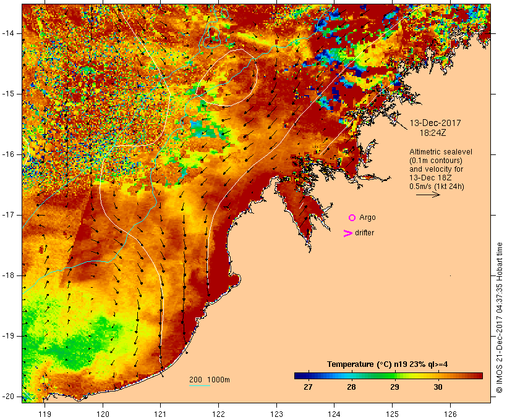Click the '-16' latitude axis label
Image resolution: width=507 pixels, height=420 pixels.
coord(7,154)
